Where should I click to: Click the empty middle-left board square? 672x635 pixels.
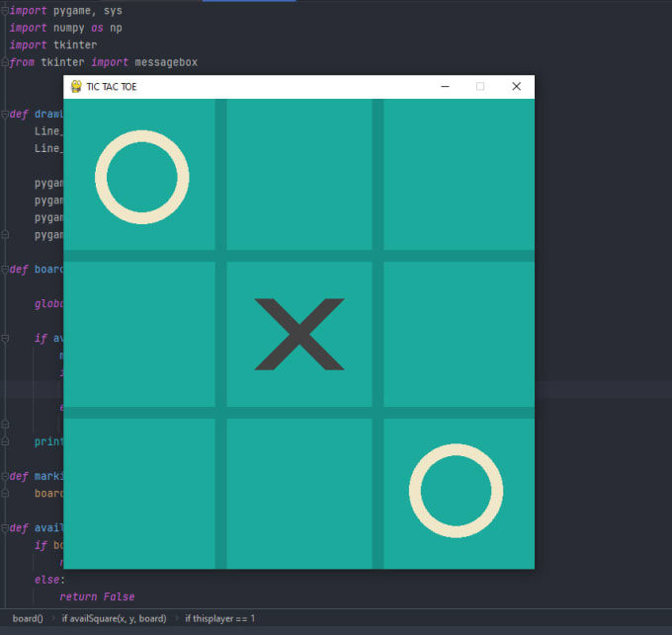pyautogui.click(x=139, y=335)
